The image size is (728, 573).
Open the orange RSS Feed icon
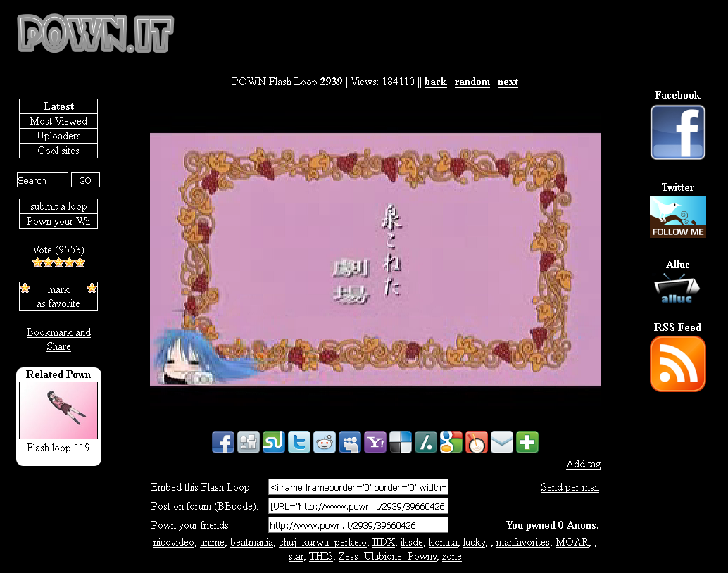point(678,364)
